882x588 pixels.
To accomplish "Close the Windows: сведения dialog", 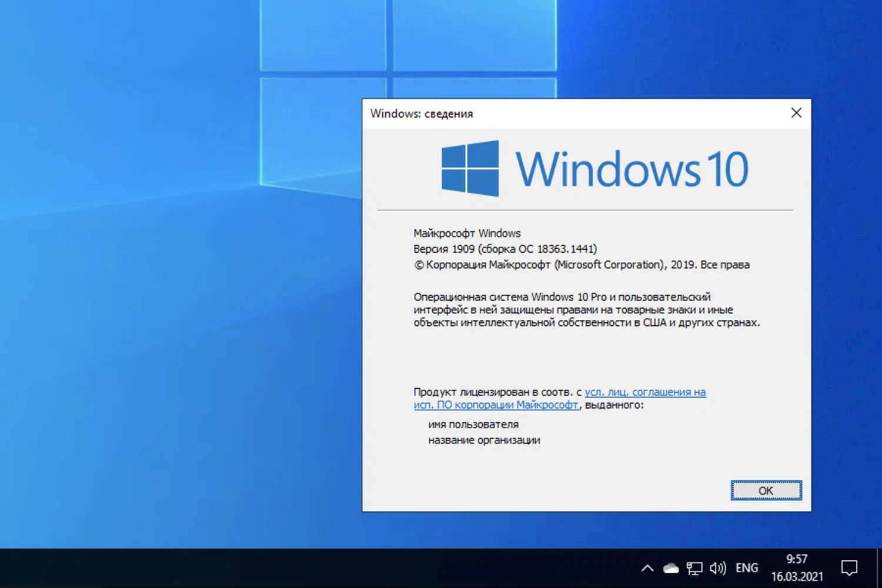I will click(x=797, y=112).
